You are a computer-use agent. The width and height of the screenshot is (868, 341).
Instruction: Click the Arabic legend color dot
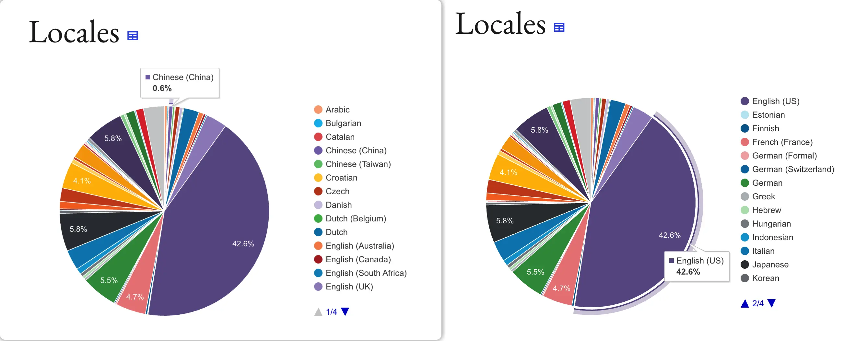pos(318,110)
